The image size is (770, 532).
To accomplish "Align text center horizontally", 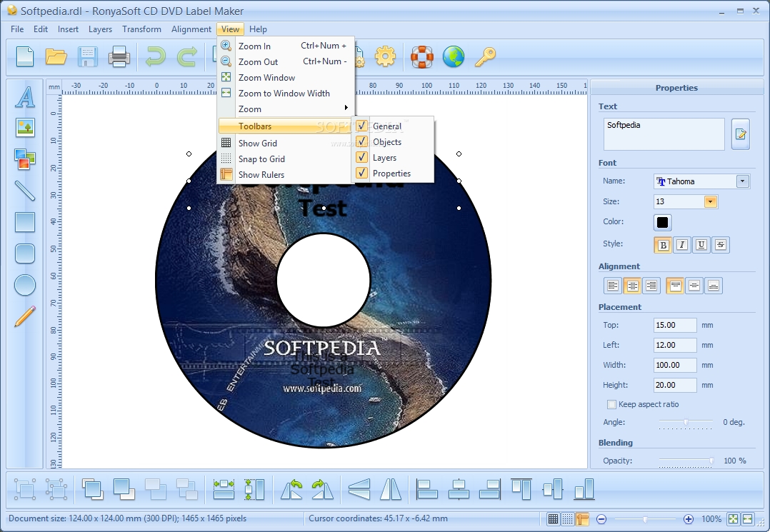I will tap(632, 286).
